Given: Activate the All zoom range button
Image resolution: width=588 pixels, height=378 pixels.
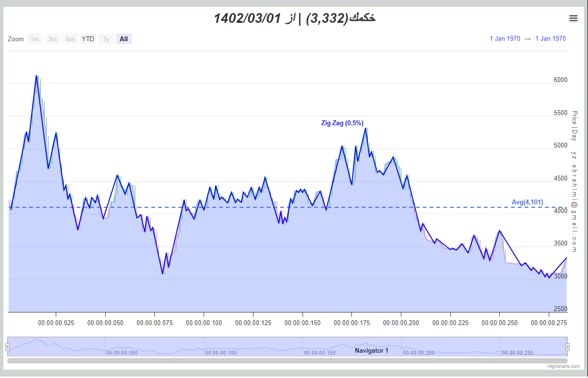Looking at the screenshot, I should coord(124,39).
